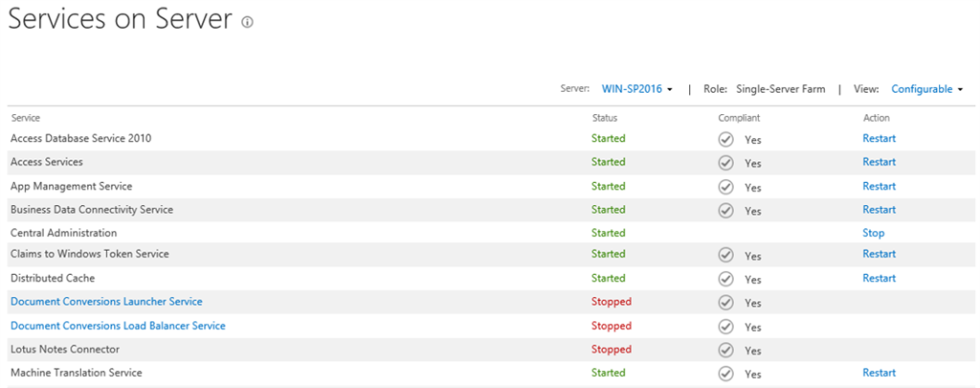Click the Status column header
Viewport: 980px width, 388px height.
tap(605, 118)
